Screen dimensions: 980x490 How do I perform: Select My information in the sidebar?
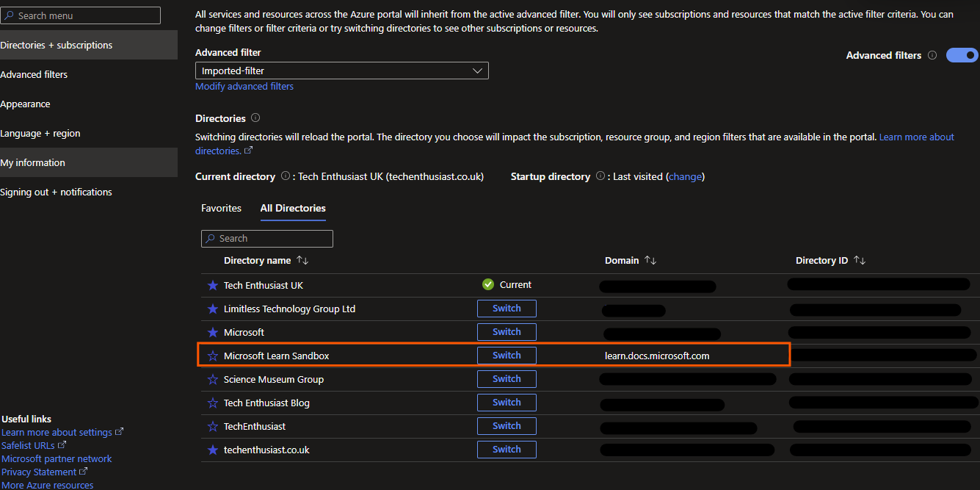pyautogui.click(x=33, y=162)
